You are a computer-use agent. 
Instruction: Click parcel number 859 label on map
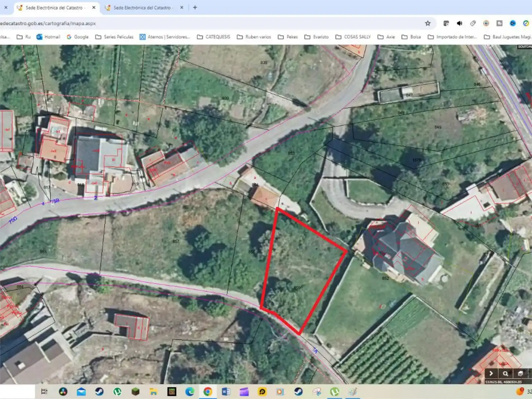click(x=297, y=287)
